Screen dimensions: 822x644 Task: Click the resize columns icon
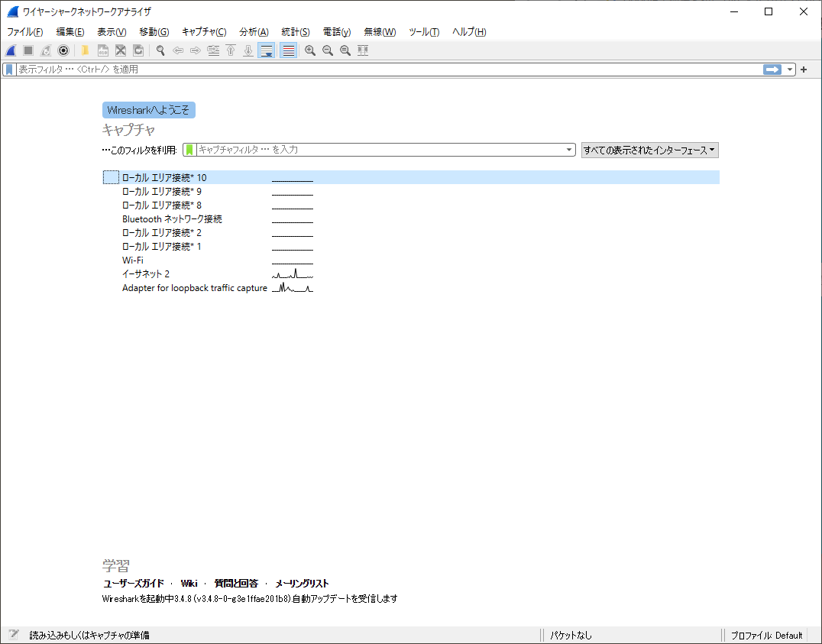(x=363, y=50)
